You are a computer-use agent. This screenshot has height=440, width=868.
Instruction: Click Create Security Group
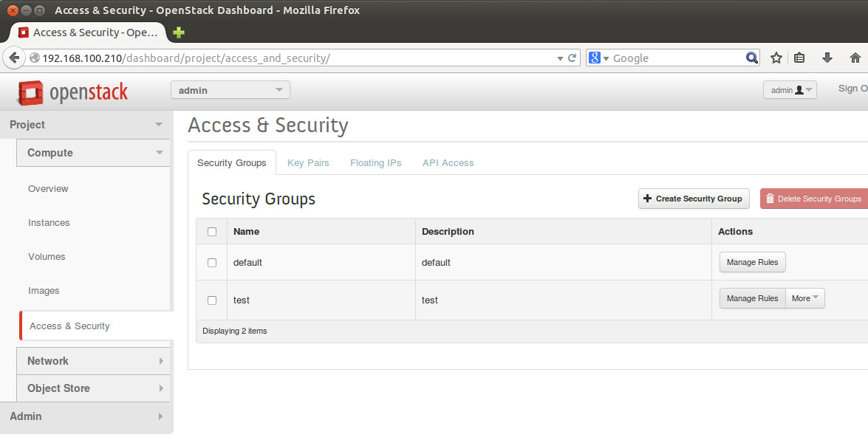(x=693, y=198)
